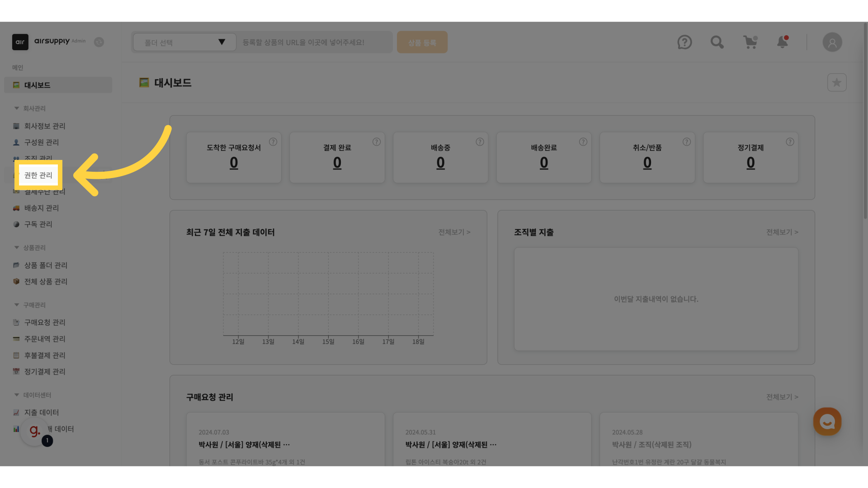Collapse the 상품관리 sidebar section
Image resolution: width=868 pixels, height=488 pixels.
(17, 248)
